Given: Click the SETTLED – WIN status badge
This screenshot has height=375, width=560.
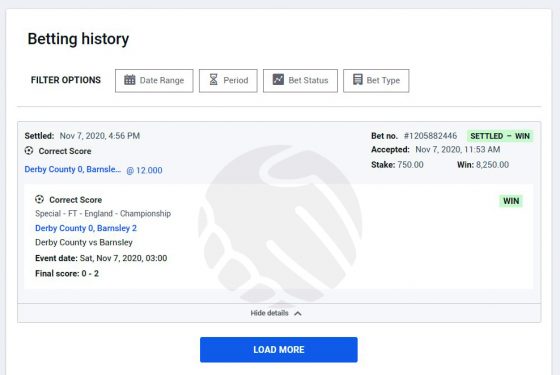Looking at the screenshot, I should pos(500,136).
